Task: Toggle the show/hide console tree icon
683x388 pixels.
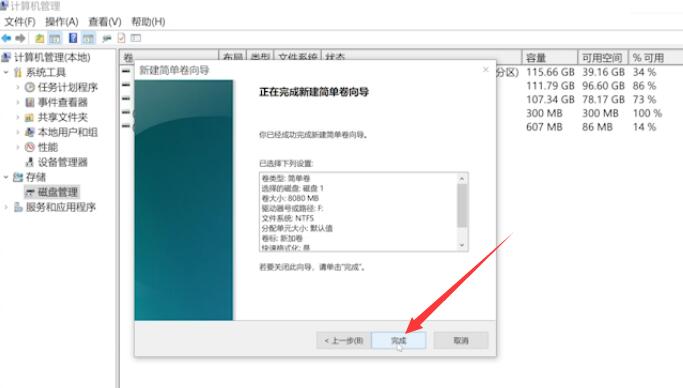Action: (x=55, y=38)
